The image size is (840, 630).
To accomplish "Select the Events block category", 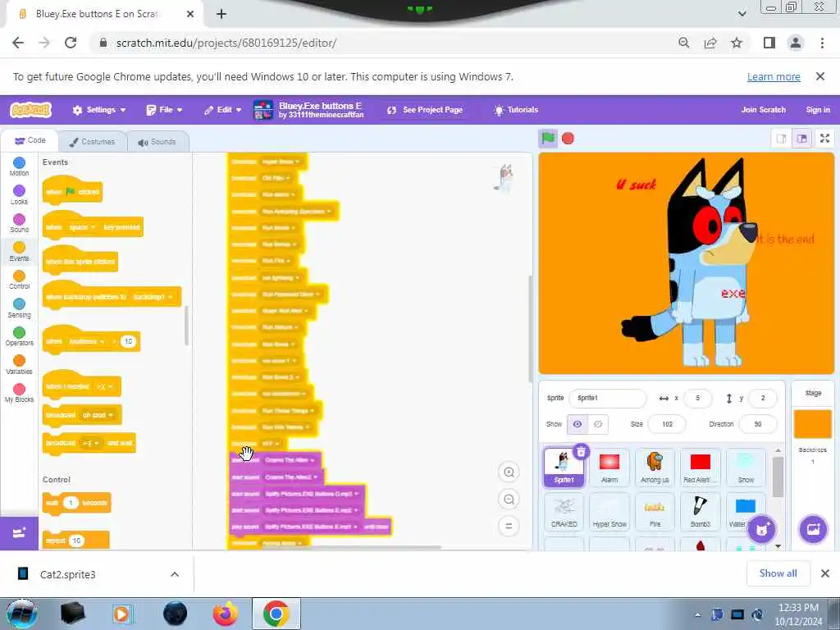I will pos(20,252).
